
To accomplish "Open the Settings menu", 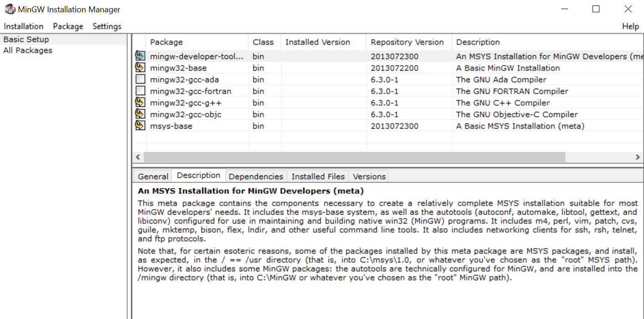I will 107,26.
